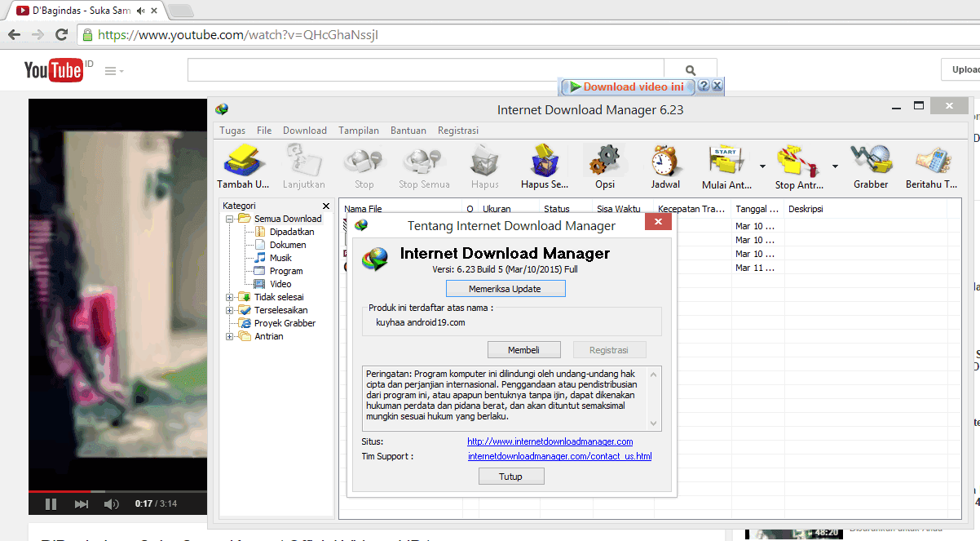This screenshot has width=980, height=541.
Task: Open the Bantuan menu
Action: (408, 131)
